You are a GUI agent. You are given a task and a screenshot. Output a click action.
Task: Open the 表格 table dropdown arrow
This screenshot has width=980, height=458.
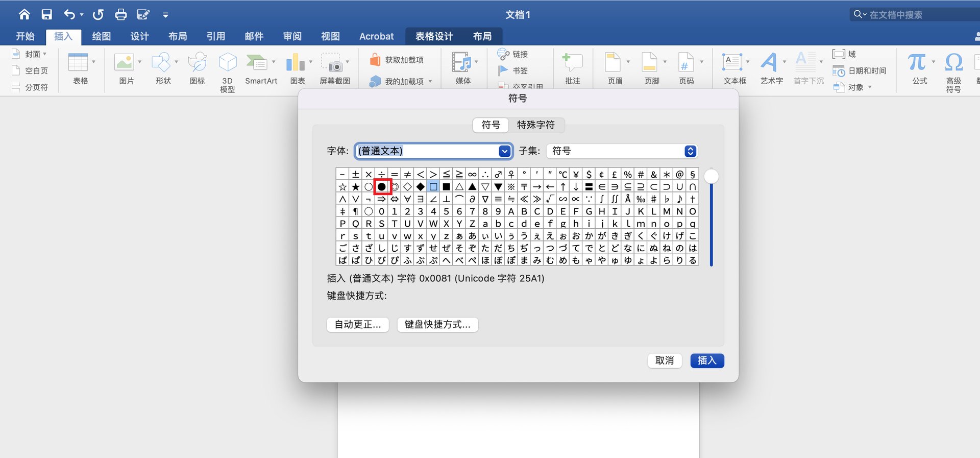93,62
